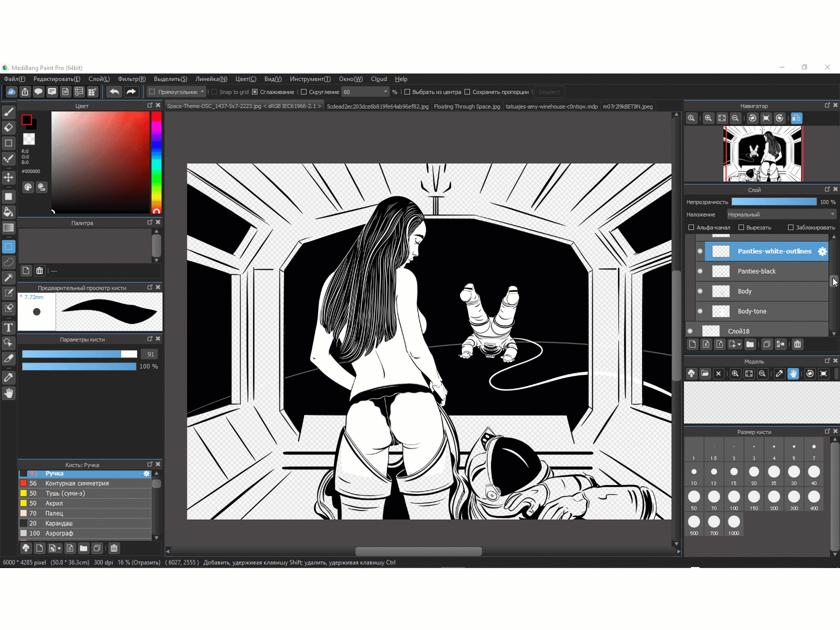The image size is (840, 630).
Task: Adjust the layer Непрозрачность opacity slider
Action: click(x=774, y=202)
